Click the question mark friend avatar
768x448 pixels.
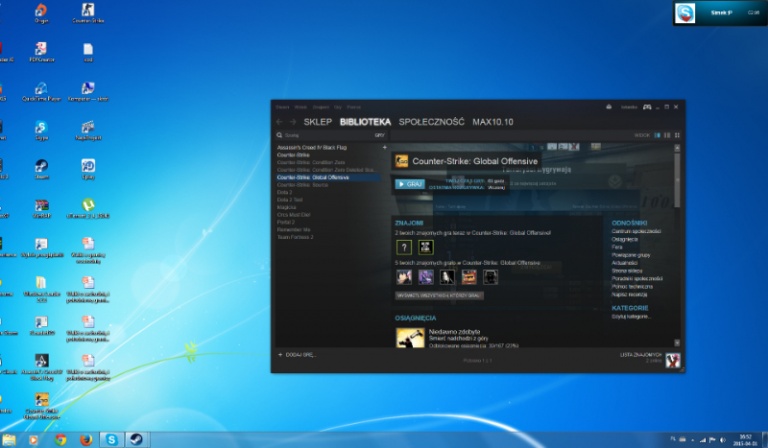[404, 247]
